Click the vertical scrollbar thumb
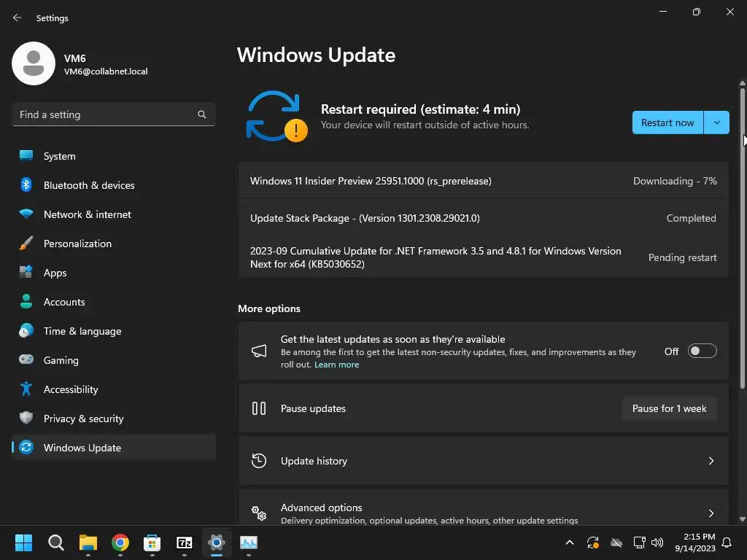747x560 pixels. (742, 238)
